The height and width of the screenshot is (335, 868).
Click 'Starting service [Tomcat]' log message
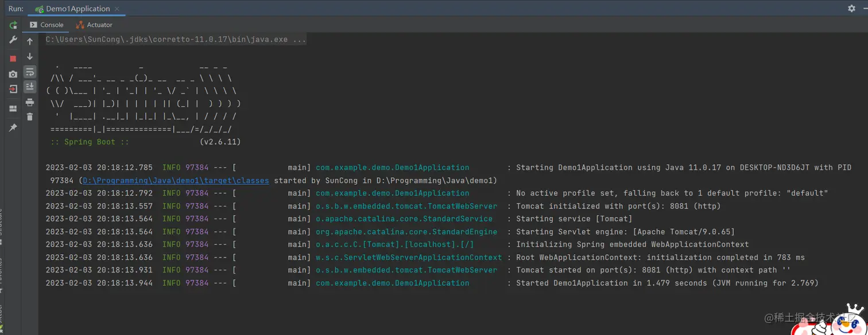(574, 219)
